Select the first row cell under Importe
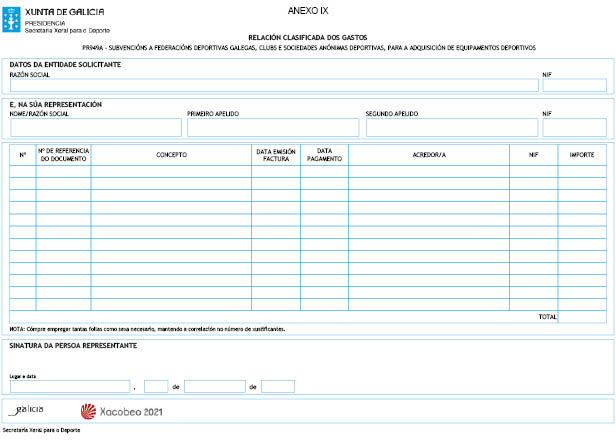 (x=582, y=172)
